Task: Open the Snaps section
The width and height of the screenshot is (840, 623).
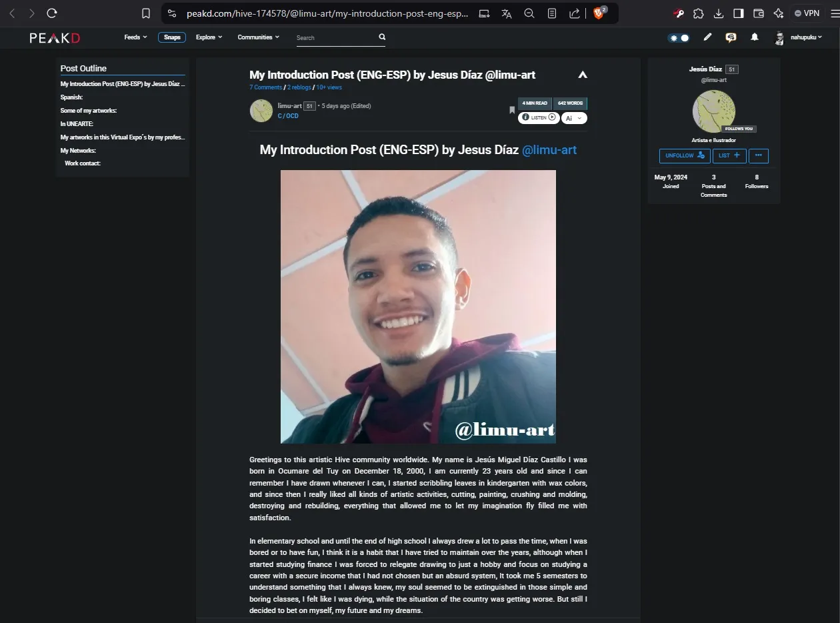Action: coord(172,37)
